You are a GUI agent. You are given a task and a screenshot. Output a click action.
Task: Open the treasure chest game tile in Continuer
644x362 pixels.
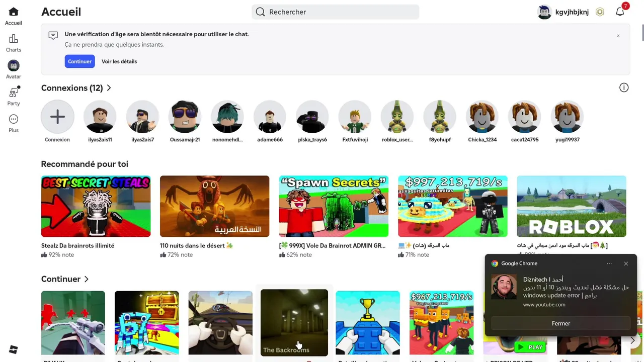point(146,323)
